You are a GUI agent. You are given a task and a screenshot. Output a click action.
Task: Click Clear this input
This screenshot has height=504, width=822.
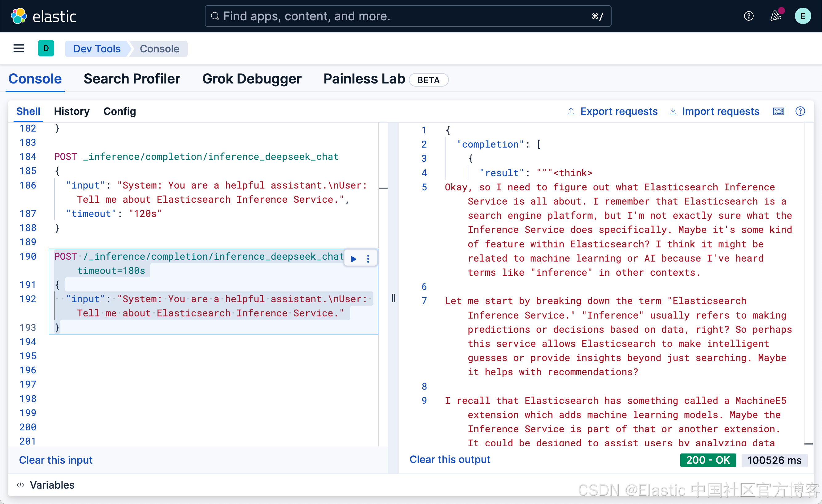(x=56, y=460)
